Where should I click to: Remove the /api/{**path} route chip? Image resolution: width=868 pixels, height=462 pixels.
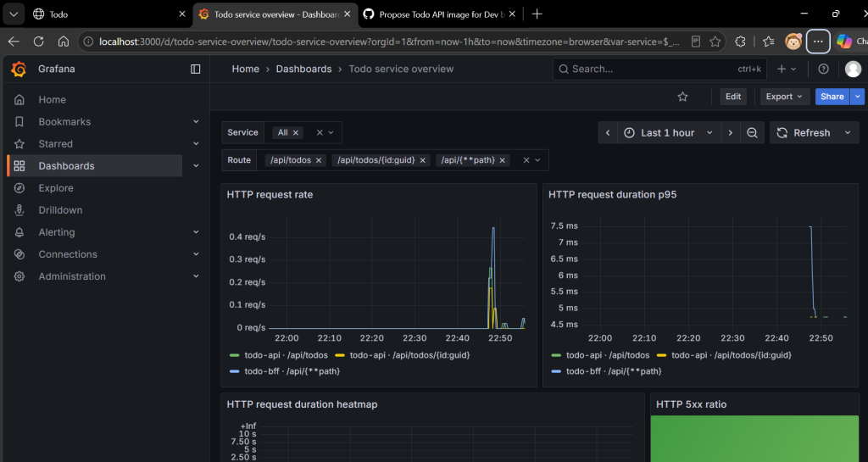coord(503,160)
